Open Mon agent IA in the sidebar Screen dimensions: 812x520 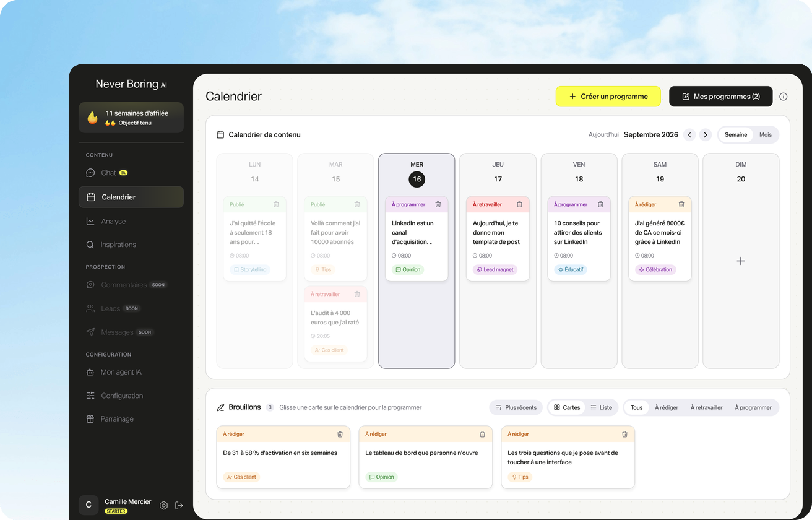(131, 372)
